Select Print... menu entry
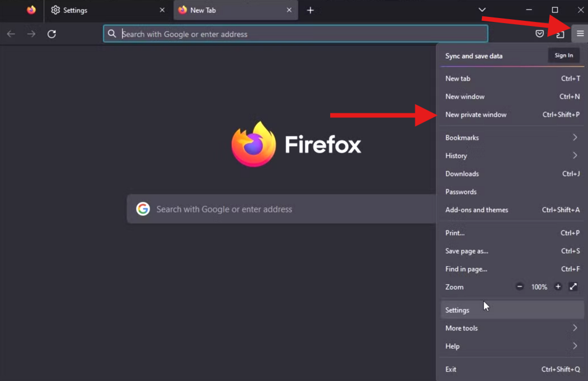Image resolution: width=588 pixels, height=381 pixels. tap(512, 233)
